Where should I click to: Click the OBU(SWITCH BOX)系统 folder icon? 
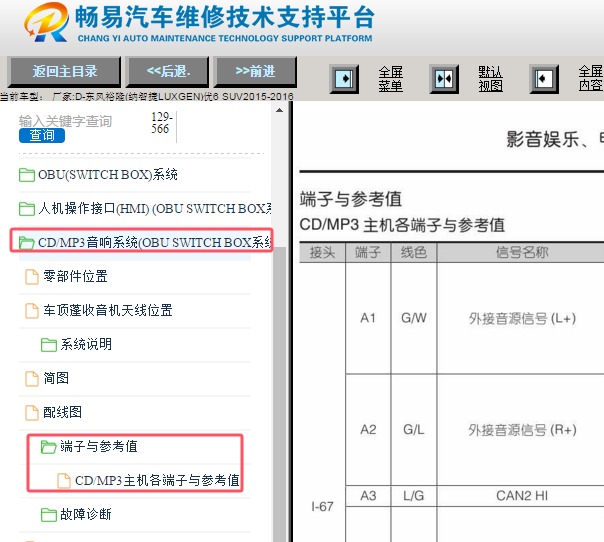[x=27, y=175]
